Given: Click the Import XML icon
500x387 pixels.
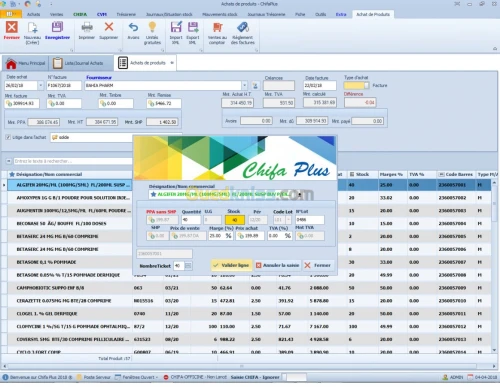Looking at the screenshot, I should tap(176, 27).
